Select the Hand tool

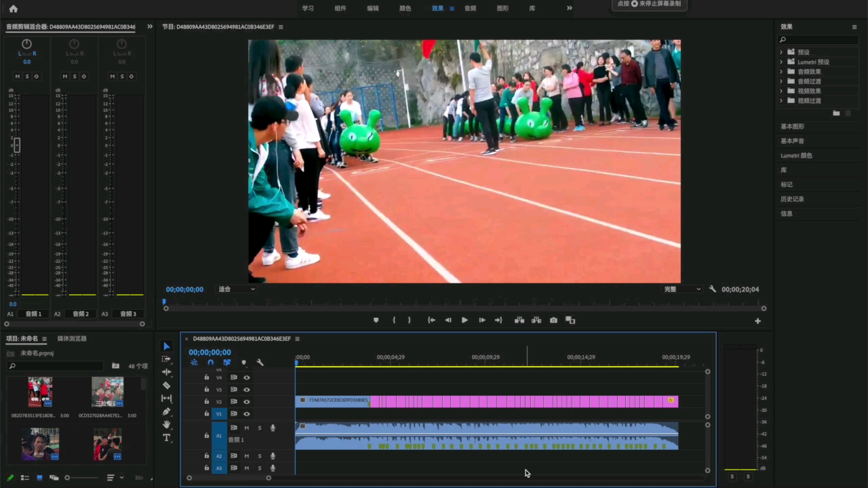point(167,424)
